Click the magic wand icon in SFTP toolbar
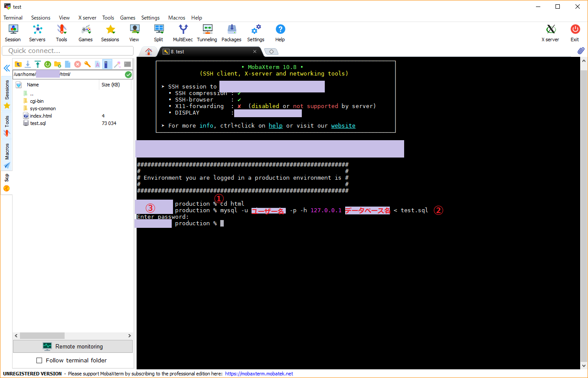The height and width of the screenshot is (378, 588). tap(118, 64)
